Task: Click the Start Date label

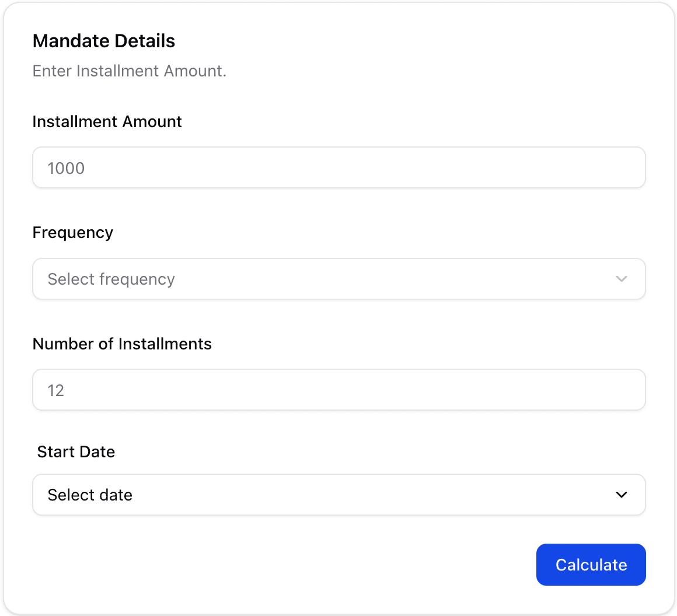Action: coord(76,452)
